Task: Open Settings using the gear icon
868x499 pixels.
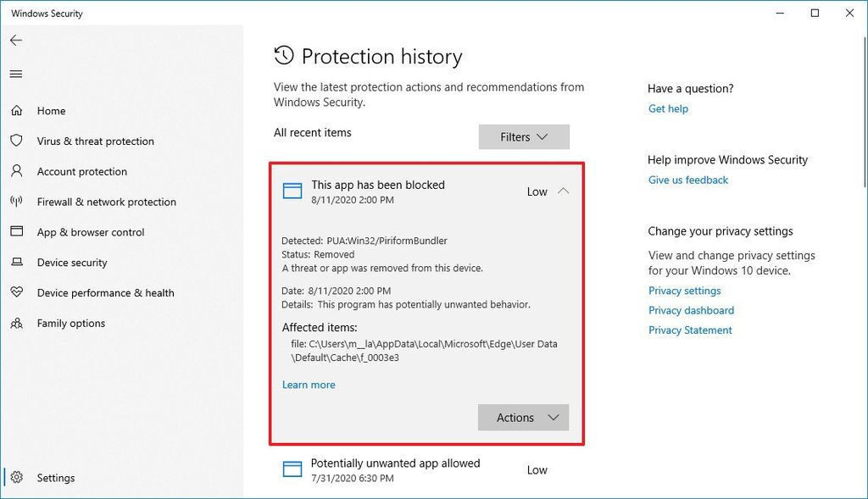Action: click(x=16, y=478)
